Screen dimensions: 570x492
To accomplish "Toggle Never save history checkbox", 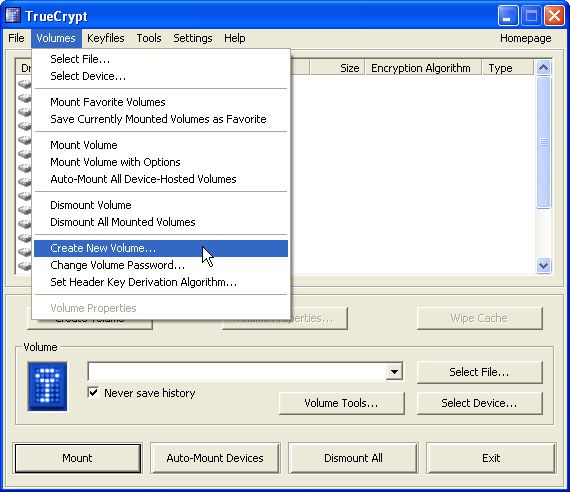I will point(93,392).
